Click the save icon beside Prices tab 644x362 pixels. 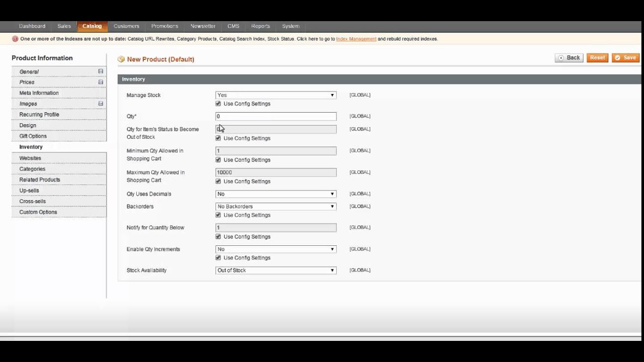pos(101,82)
